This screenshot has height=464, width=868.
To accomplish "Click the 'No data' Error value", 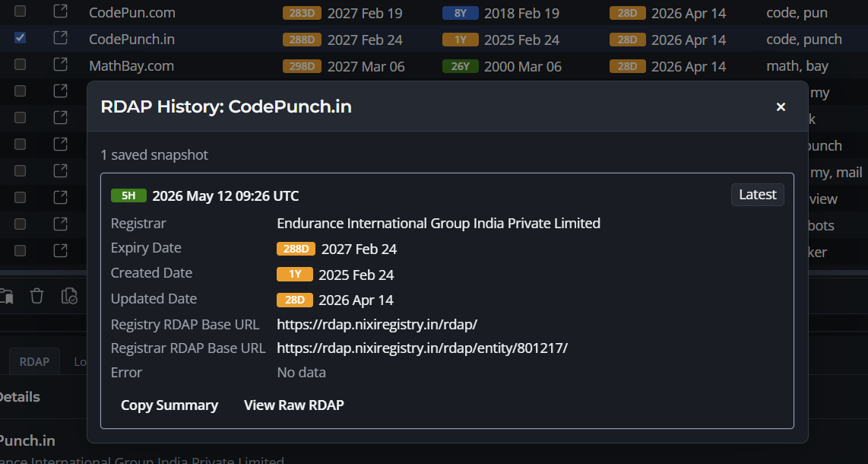I will [x=301, y=373].
